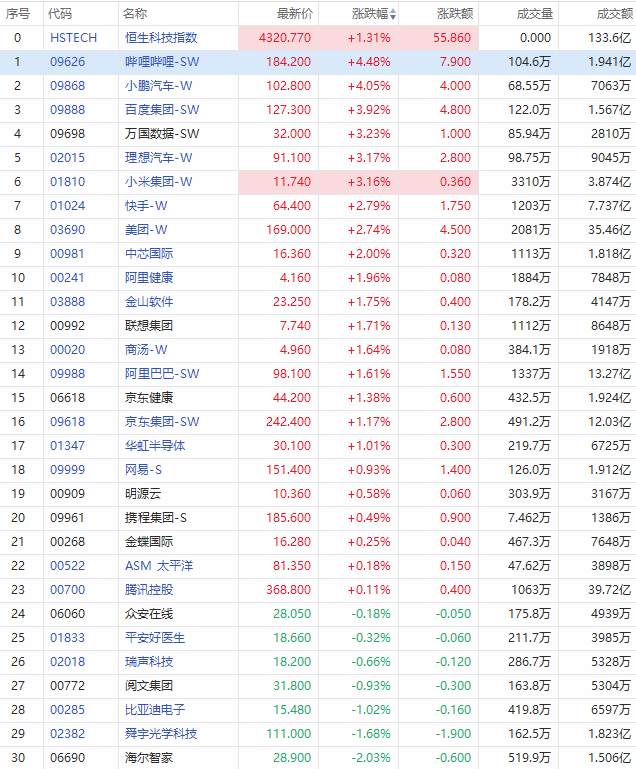
Task: Select change -1.68% of 舜宇光学科技
Action: [371, 735]
